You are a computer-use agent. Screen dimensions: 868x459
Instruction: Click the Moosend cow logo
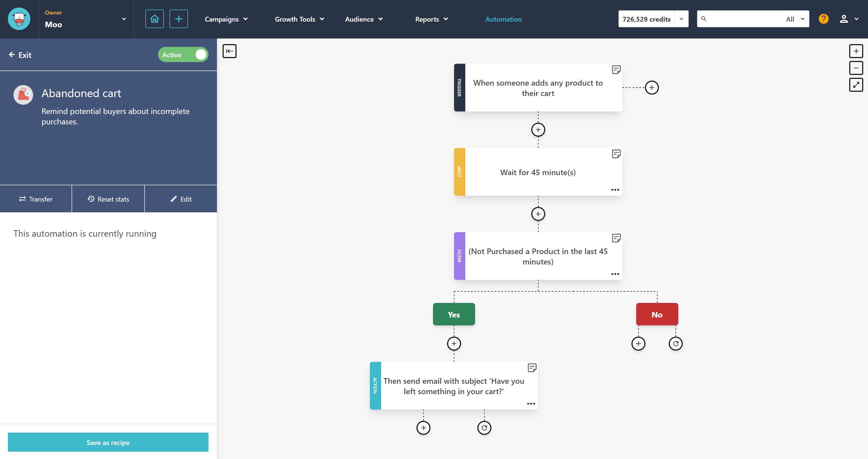coord(19,19)
